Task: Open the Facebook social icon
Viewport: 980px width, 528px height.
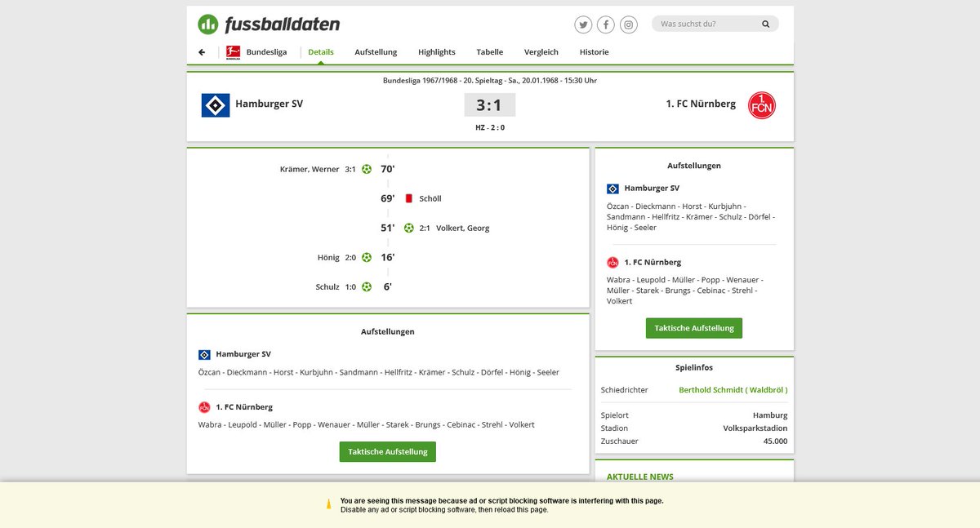Action: (606, 24)
